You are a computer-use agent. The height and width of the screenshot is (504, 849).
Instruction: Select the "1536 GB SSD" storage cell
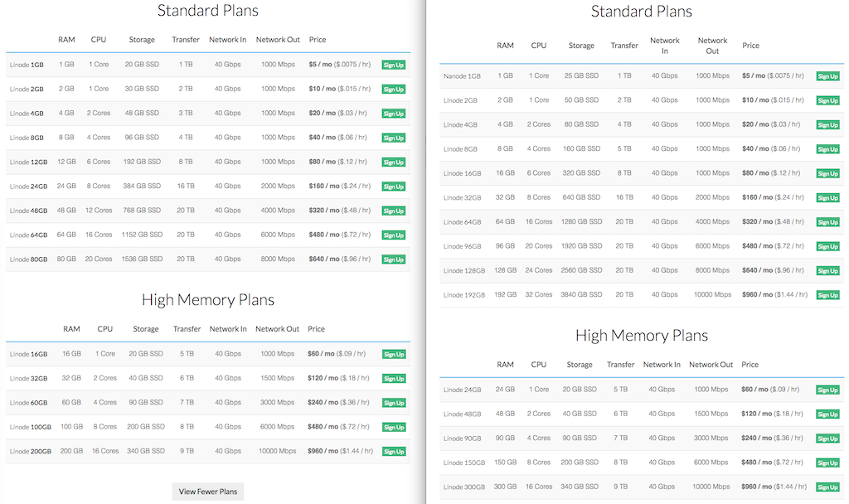tap(142, 259)
